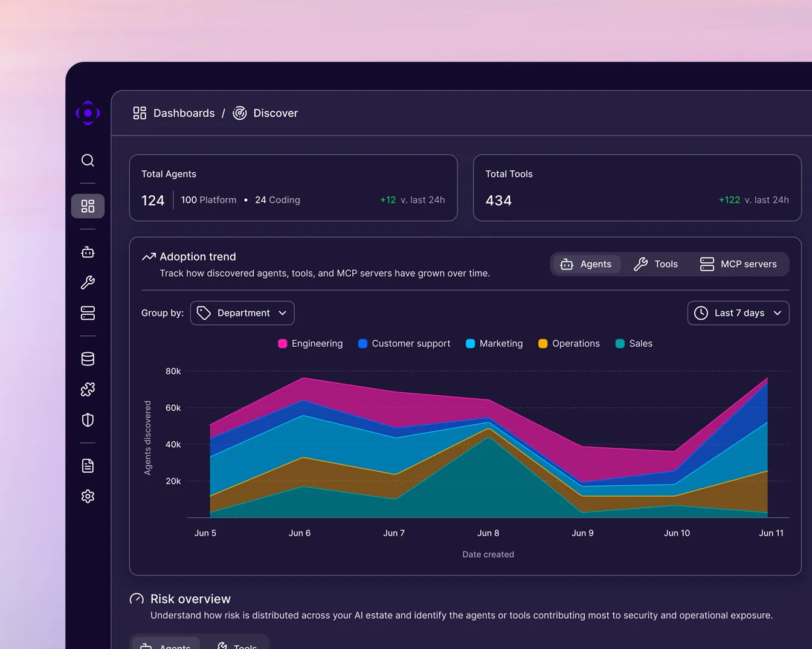Open the database cylinder icon in sidebar

(88, 359)
